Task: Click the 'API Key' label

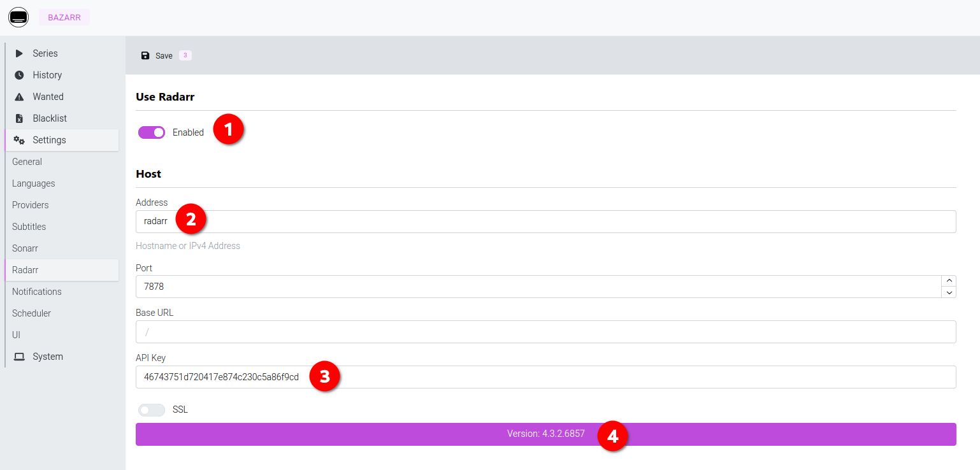Action: coord(150,358)
